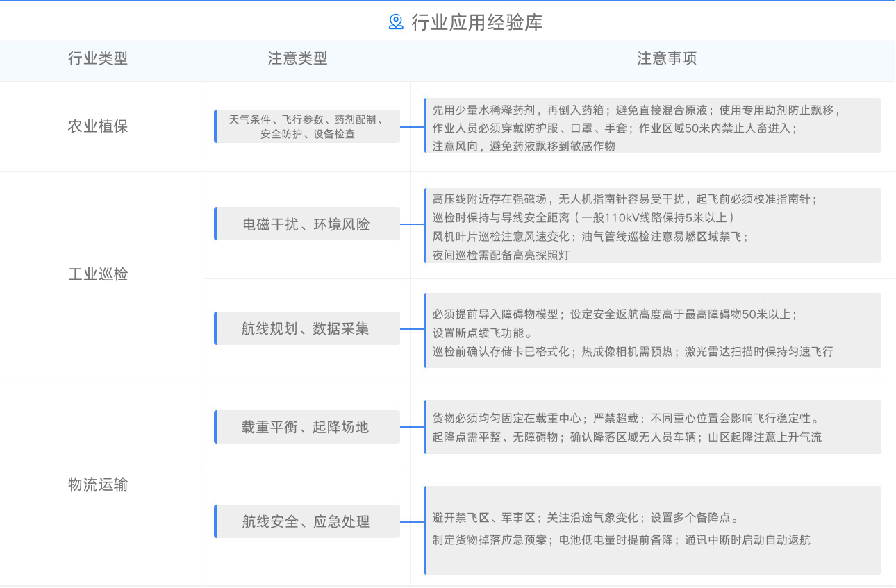Select the 注意事项 column header
Image resolution: width=896 pixels, height=588 pixels.
[x=667, y=59]
